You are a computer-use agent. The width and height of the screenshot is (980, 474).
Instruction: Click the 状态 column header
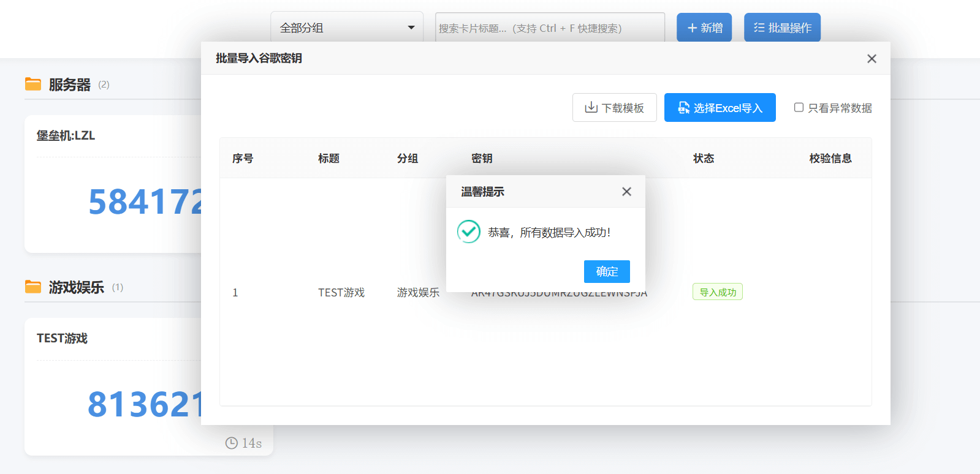coord(704,159)
